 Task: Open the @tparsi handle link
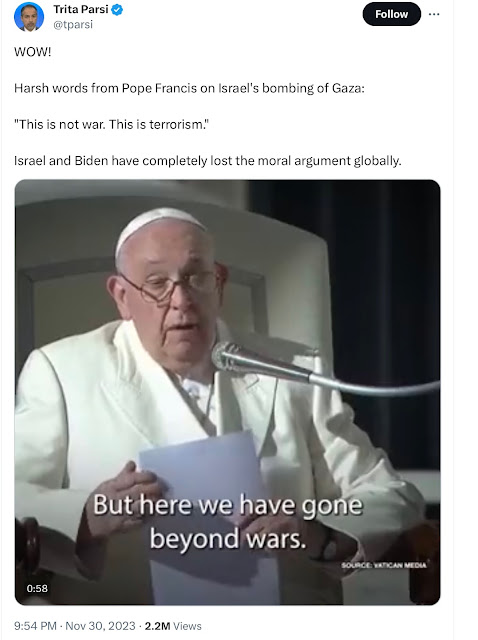pyautogui.click(x=73, y=25)
